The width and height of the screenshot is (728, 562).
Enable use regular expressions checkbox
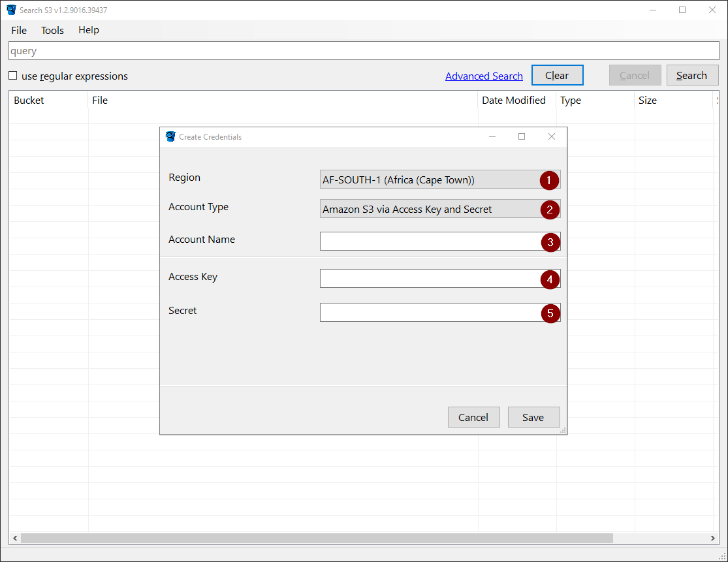[13, 76]
